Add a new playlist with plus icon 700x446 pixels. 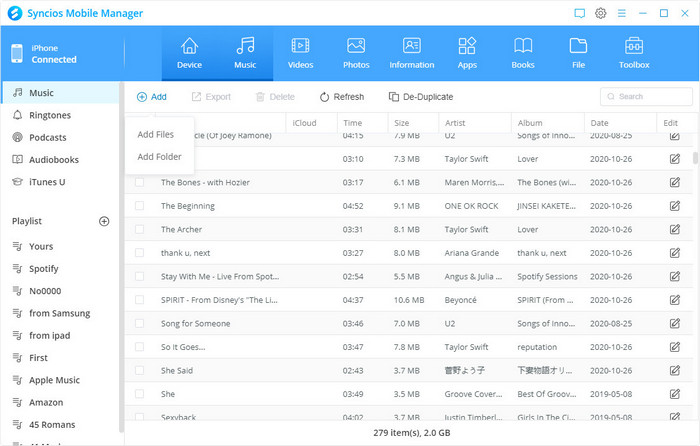(104, 221)
